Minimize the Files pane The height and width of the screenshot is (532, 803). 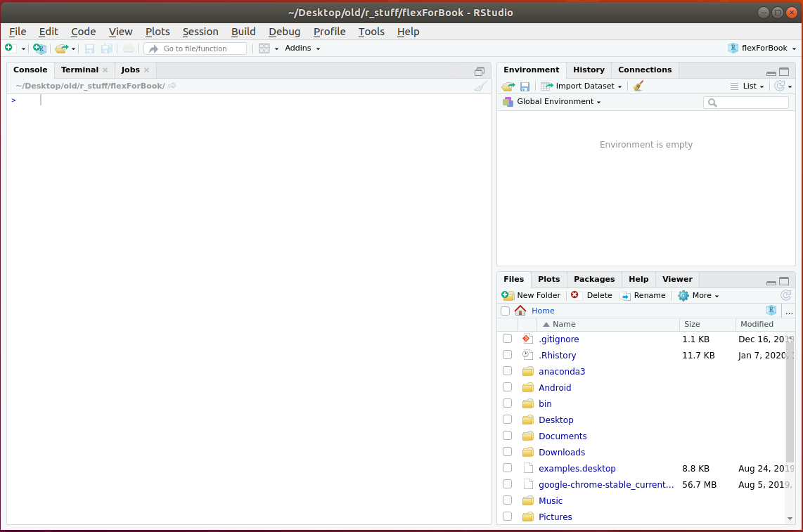tap(771, 282)
